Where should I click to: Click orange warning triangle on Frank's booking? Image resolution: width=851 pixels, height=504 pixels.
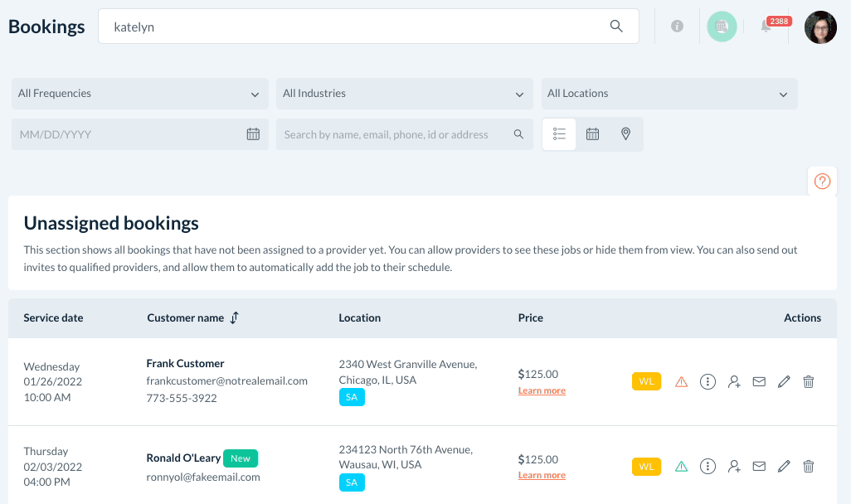click(x=682, y=381)
